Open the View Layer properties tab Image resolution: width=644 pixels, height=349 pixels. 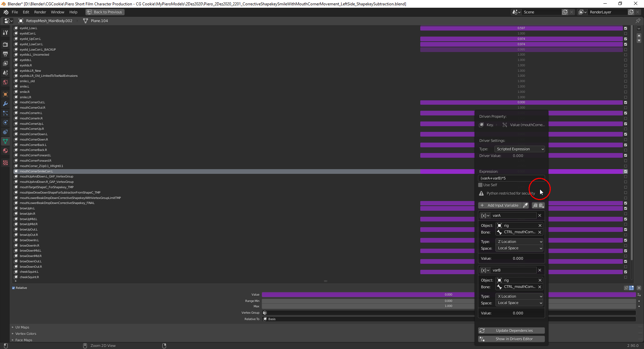click(x=5, y=63)
